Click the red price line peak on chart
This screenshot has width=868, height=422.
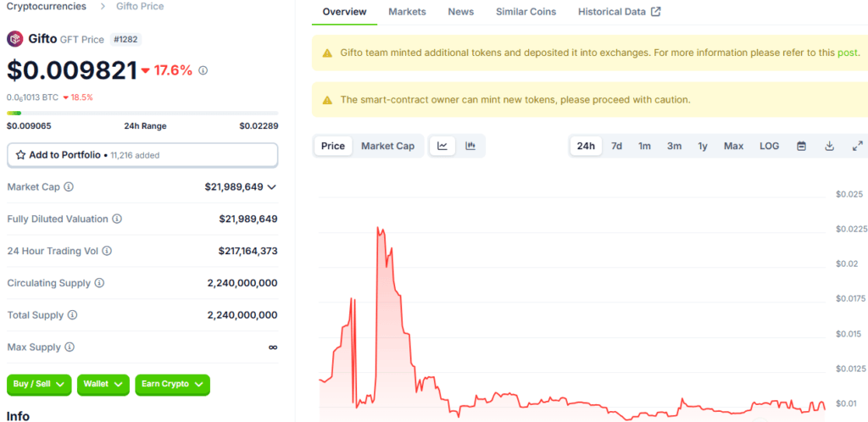pyautogui.click(x=378, y=227)
